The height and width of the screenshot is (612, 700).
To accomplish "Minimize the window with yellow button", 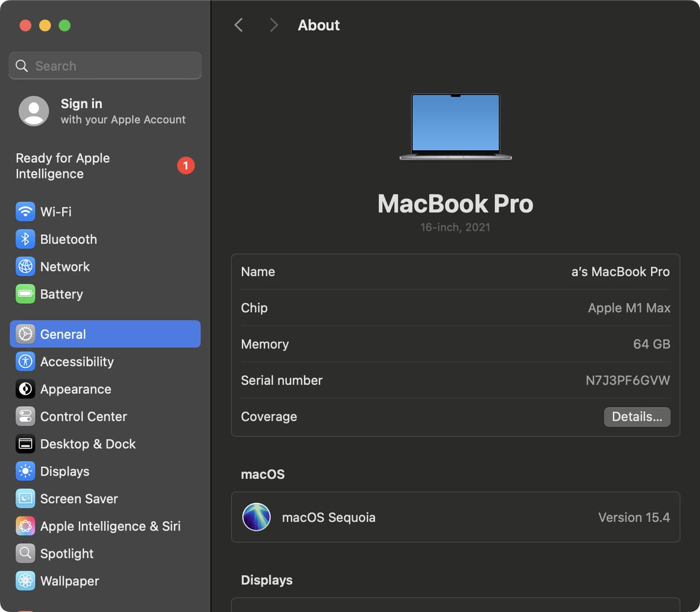I will pyautogui.click(x=45, y=25).
